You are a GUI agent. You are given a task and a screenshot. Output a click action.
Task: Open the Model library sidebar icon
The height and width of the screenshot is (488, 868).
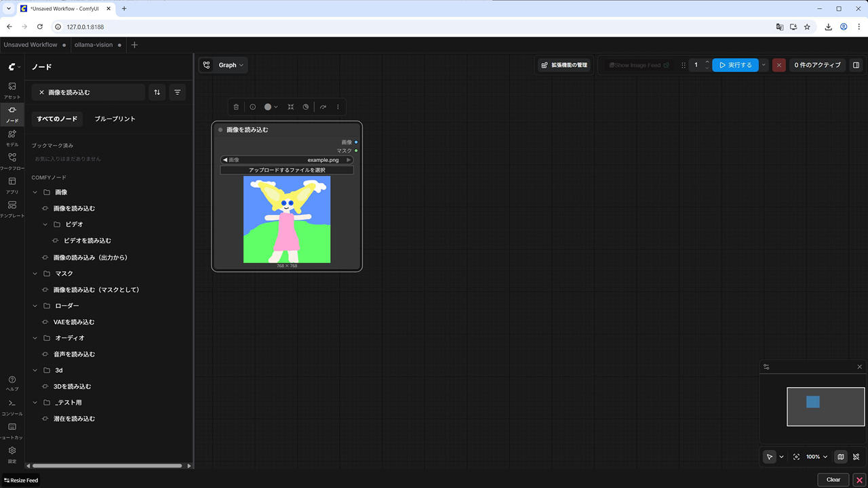coord(12,138)
